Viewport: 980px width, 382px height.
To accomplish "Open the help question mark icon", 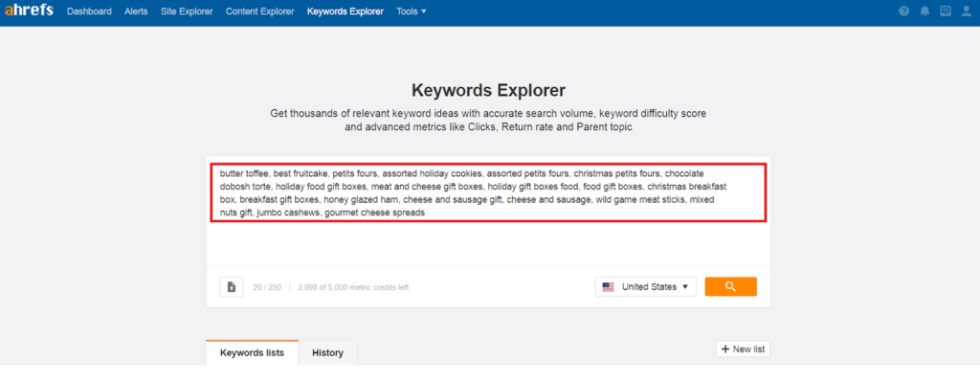I will pos(903,11).
